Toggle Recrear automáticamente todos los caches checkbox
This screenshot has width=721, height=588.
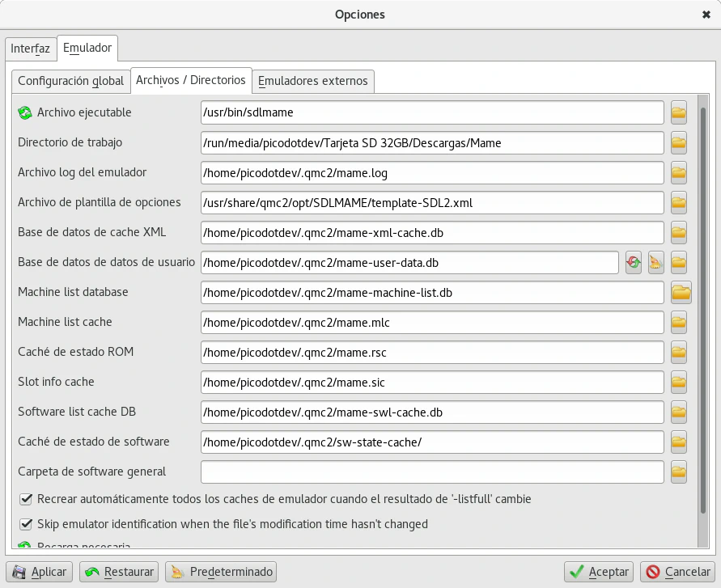[26, 499]
